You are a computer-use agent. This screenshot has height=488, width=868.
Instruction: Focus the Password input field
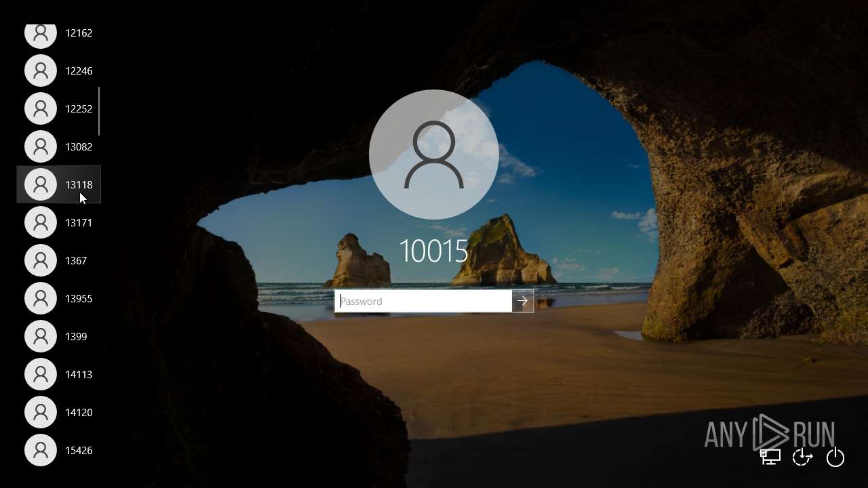click(423, 301)
